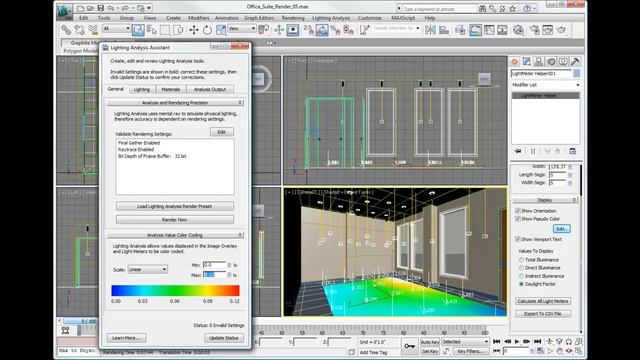The height and width of the screenshot is (360, 640).
Task: Select Daylight Factor radio button
Action: pos(521,284)
